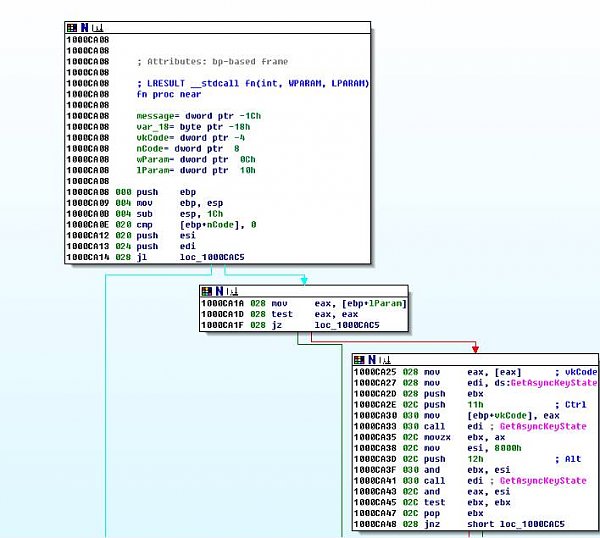Click the 'sub esp, 1Ch' instruction
600x538 pixels.
coord(179,214)
